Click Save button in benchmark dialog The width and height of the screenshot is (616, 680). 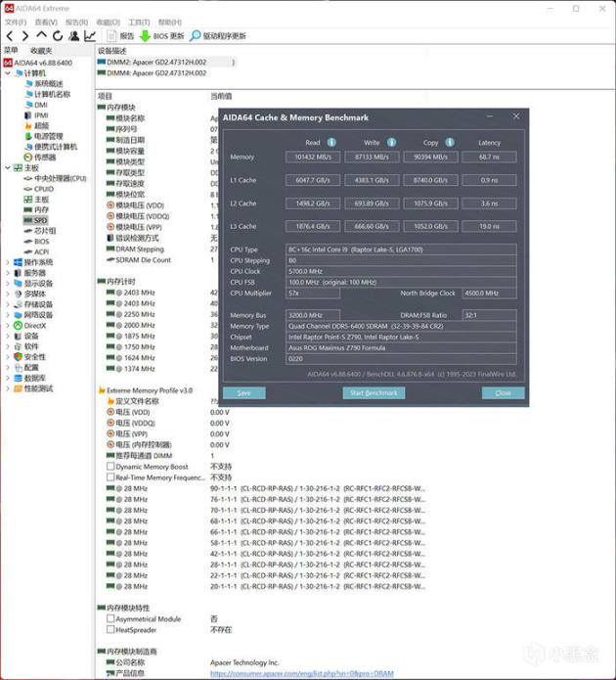(244, 393)
